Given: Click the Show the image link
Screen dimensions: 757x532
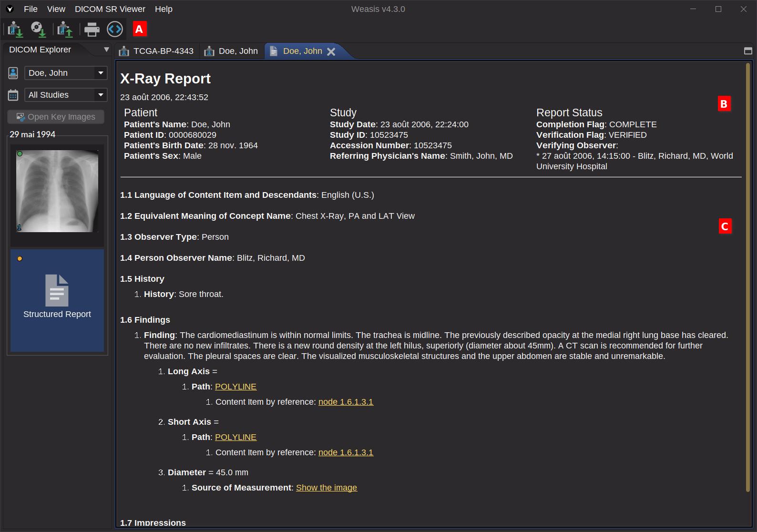Looking at the screenshot, I should coord(326,488).
